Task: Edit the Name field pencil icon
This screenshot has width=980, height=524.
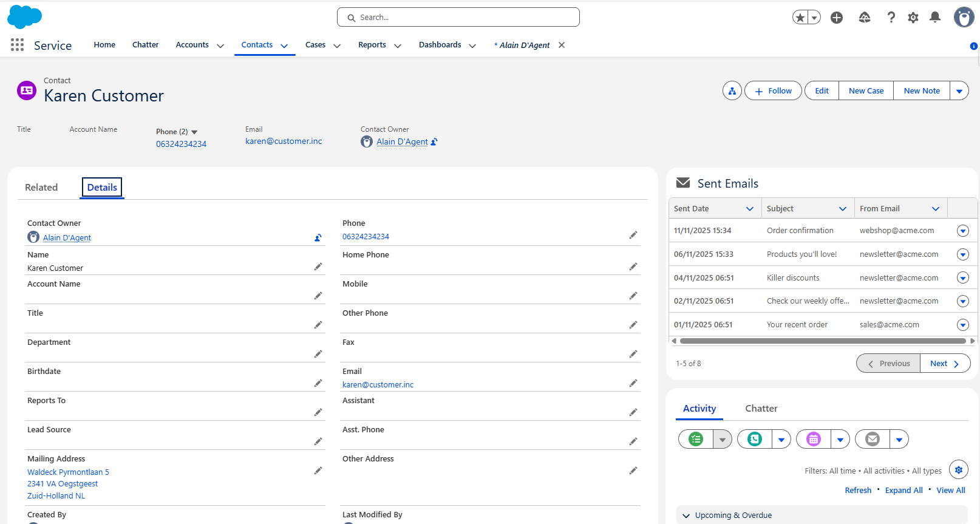Action: point(318,267)
